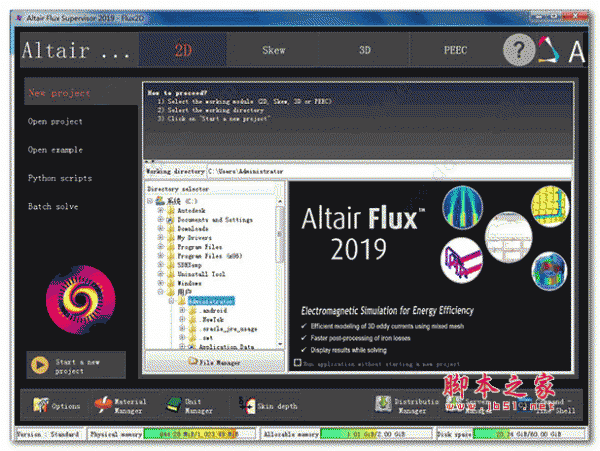
Task: Click the File Manager button
Action: click(x=215, y=361)
